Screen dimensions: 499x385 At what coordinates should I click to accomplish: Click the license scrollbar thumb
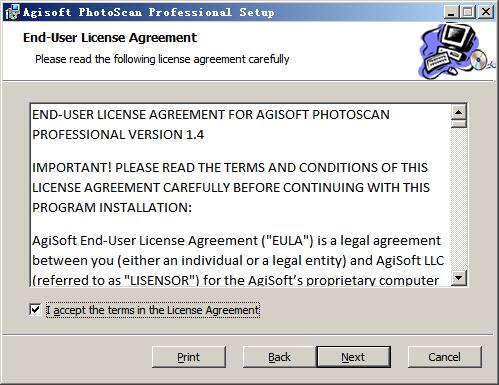[x=459, y=124]
